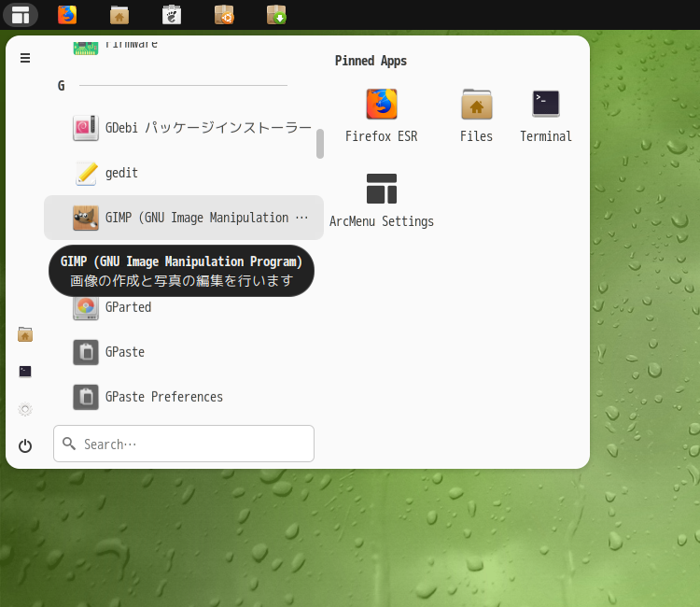
Task: Click the application list scrollbar handle
Action: click(x=320, y=144)
